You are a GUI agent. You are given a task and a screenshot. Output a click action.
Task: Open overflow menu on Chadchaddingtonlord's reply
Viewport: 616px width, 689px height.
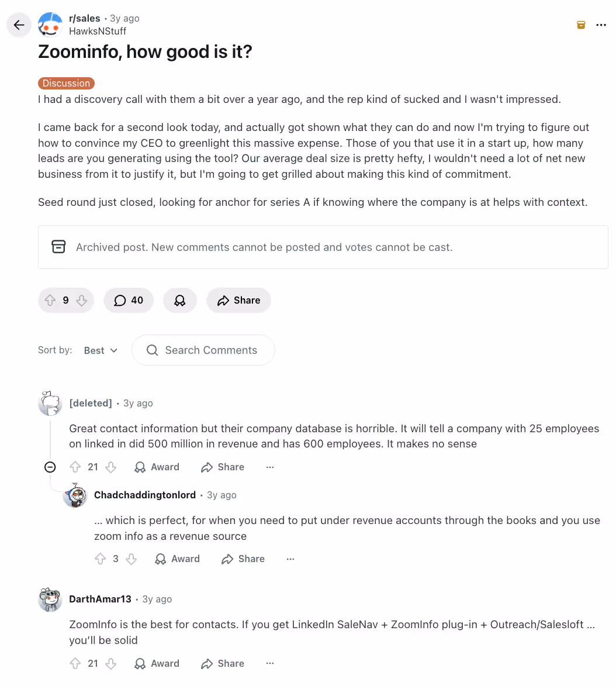tap(290, 559)
